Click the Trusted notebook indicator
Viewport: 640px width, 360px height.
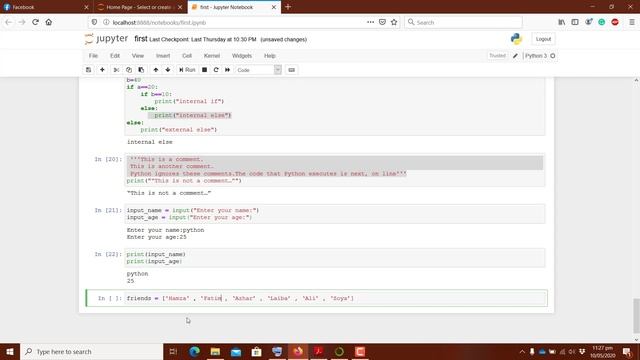[x=497, y=56]
